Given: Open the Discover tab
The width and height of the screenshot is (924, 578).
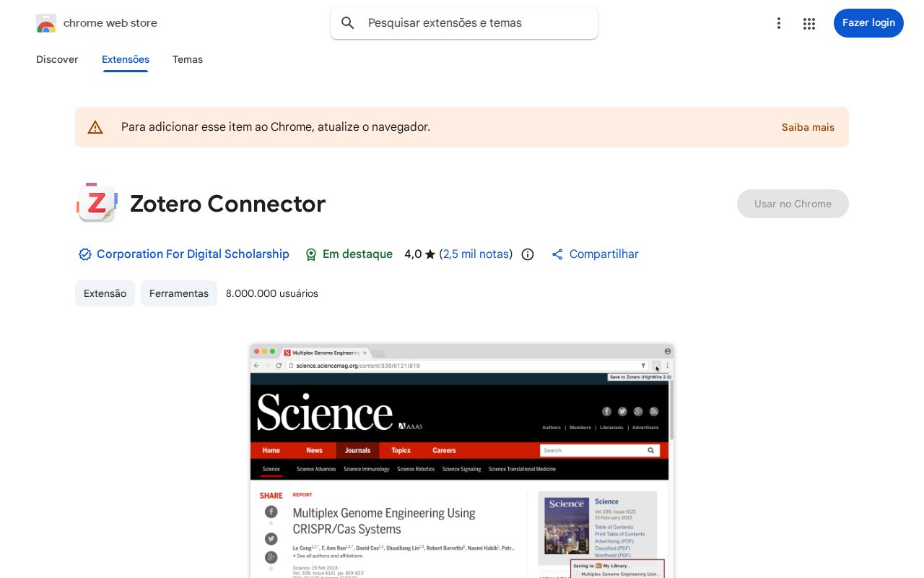Looking at the screenshot, I should click(57, 59).
